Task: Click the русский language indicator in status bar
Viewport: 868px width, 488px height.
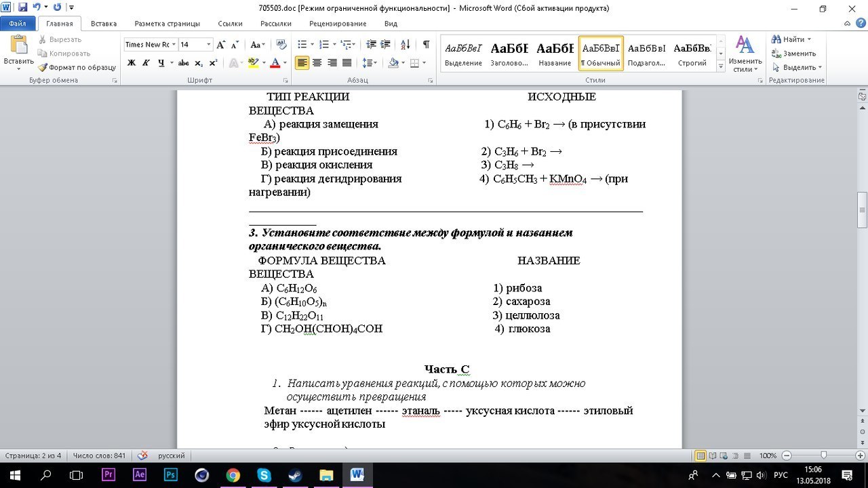Action: click(x=172, y=455)
